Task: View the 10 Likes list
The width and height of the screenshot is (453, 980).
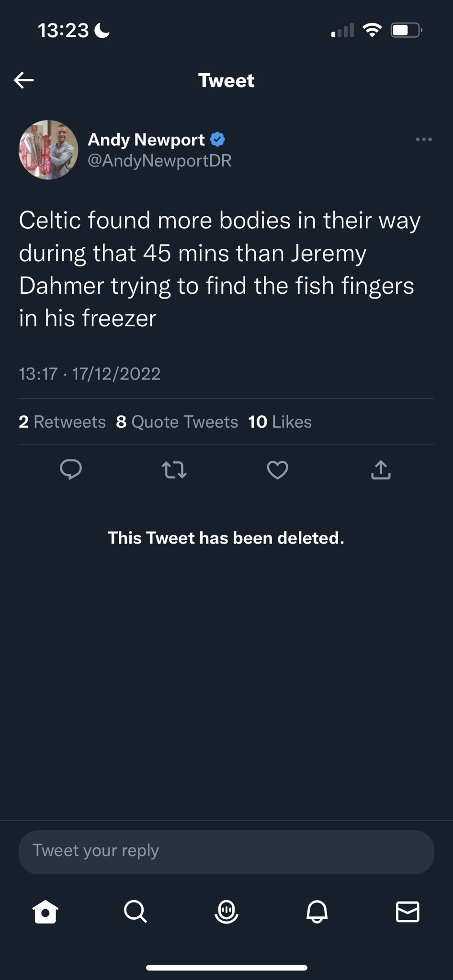Action: (280, 422)
